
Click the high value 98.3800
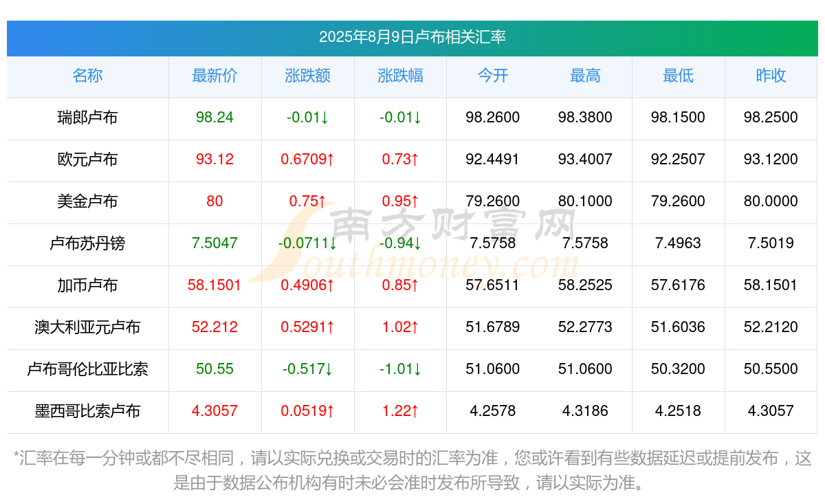[x=586, y=118]
